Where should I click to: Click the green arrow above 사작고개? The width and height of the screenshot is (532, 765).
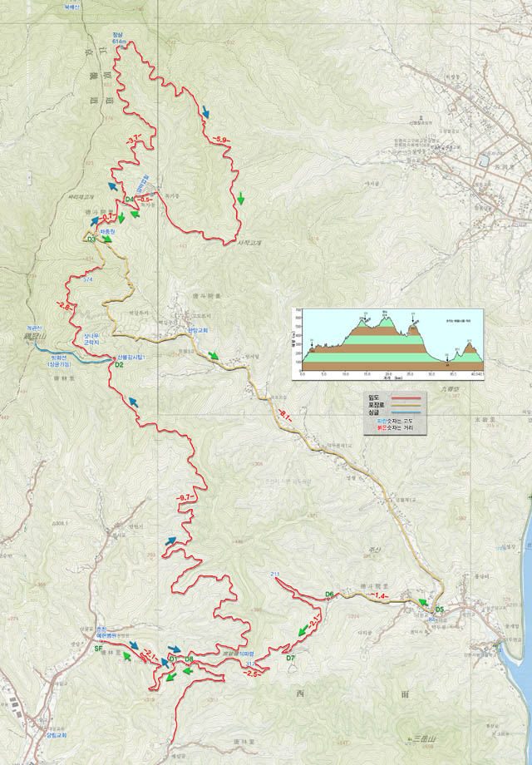pos(241,198)
